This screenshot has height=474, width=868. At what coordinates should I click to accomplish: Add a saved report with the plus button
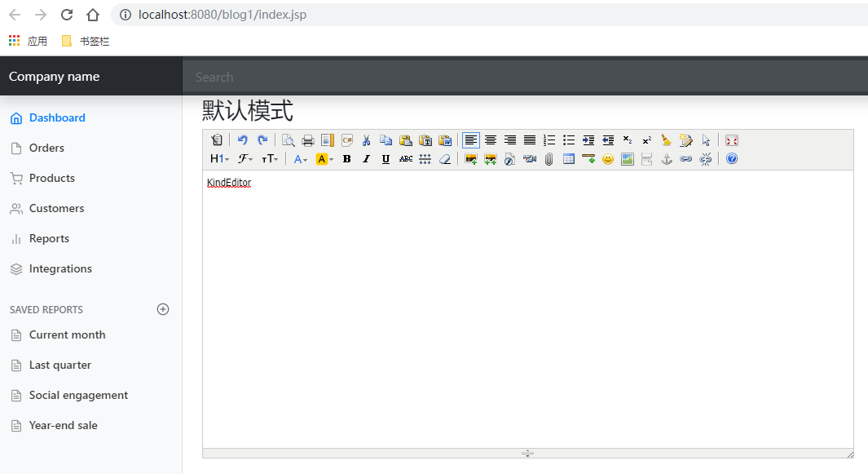coord(163,309)
